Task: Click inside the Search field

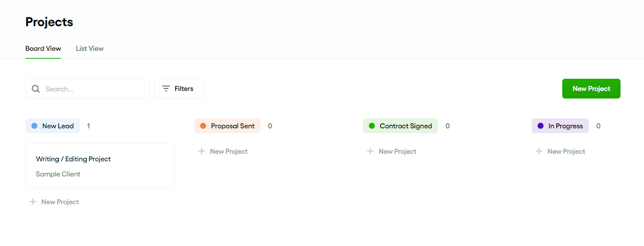Action: (89, 89)
